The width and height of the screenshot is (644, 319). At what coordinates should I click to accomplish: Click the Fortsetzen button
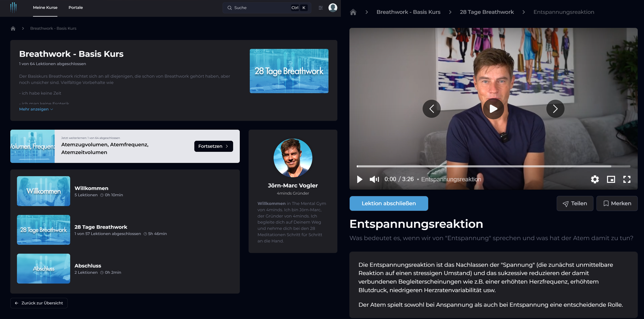(213, 146)
